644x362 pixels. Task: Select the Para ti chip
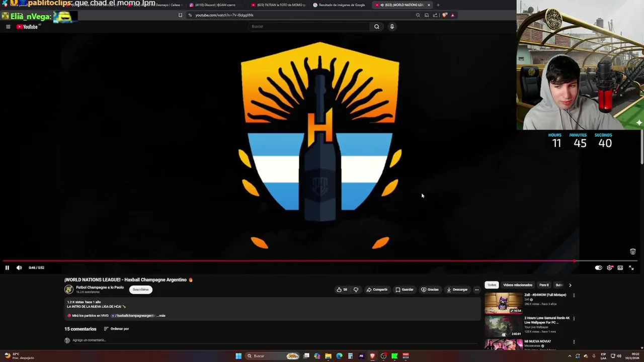pyautogui.click(x=544, y=285)
